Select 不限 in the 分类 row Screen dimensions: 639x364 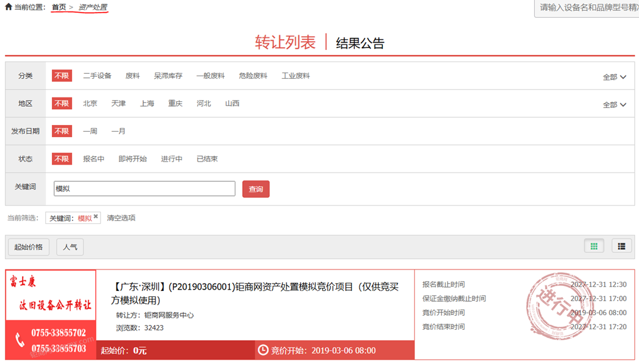(62, 76)
